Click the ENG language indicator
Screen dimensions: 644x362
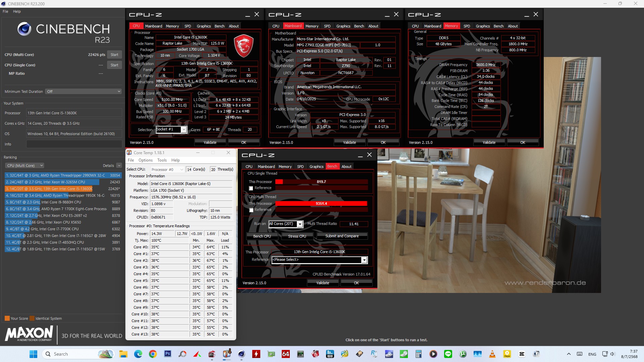coord(592,354)
